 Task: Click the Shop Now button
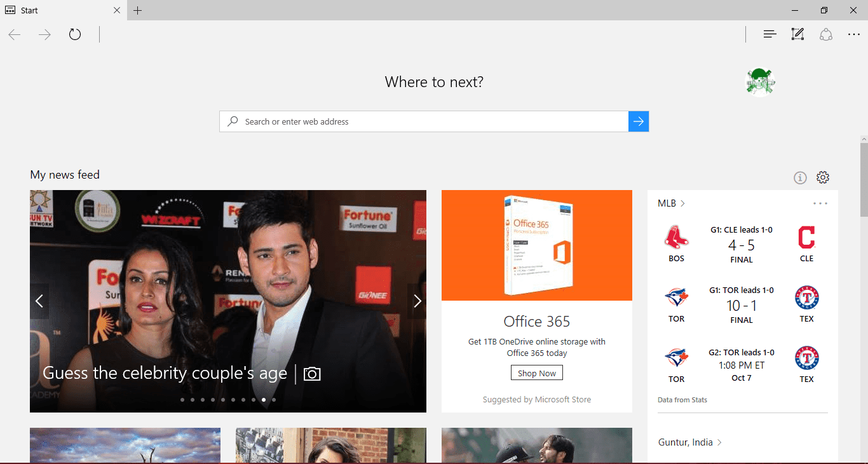click(537, 373)
